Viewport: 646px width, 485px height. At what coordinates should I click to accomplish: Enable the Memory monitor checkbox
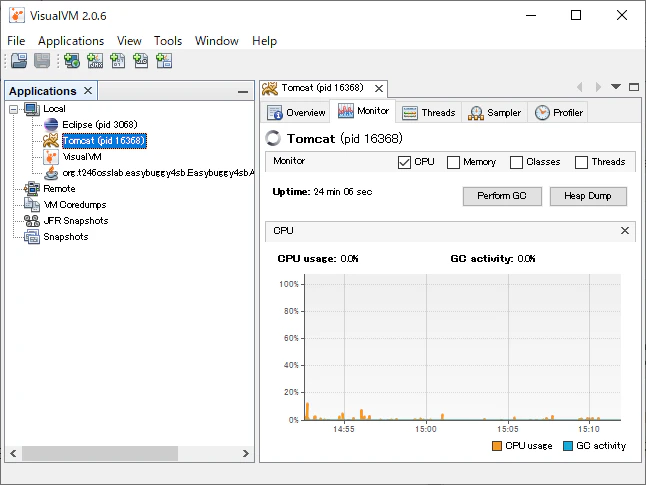click(x=453, y=162)
